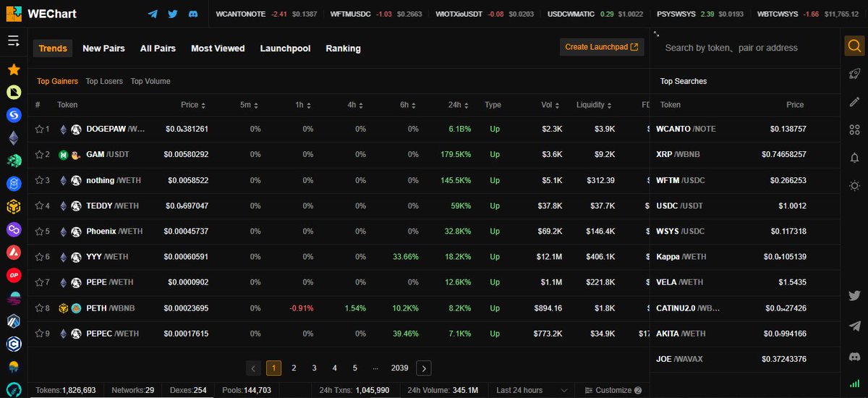This screenshot has width=868, height=398.
Task: Click WBTCWSYS ticker in top marquee
Action: [x=807, y=14]
